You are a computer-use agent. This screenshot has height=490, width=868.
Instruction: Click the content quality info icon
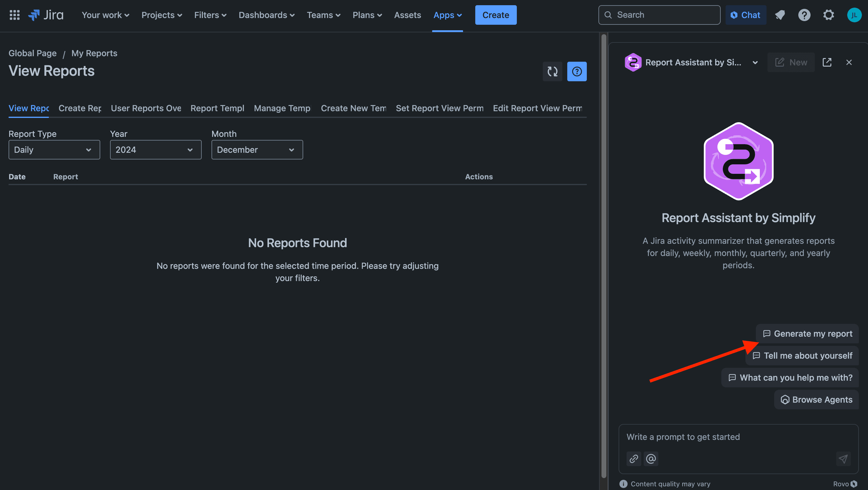[623, 484]
